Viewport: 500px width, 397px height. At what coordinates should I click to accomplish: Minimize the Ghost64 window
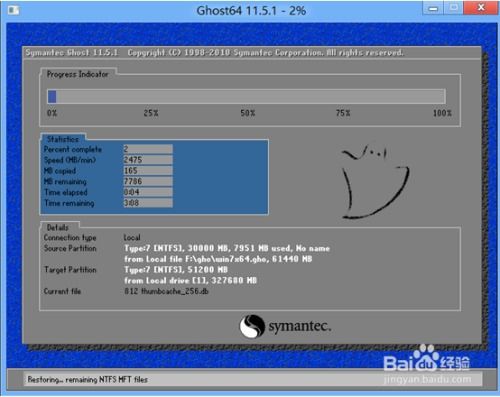pyautogui.click(x=433, y=9)
